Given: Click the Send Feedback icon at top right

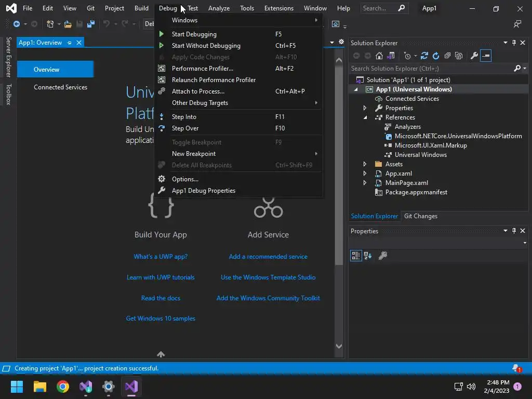Looking at the screenshot, I should [x=517, y=24].
